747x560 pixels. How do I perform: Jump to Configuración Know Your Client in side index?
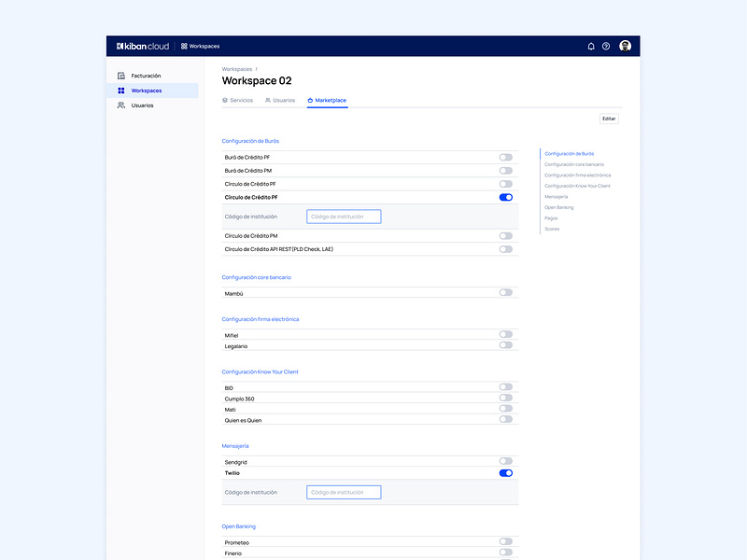click(x=577, y=186)
